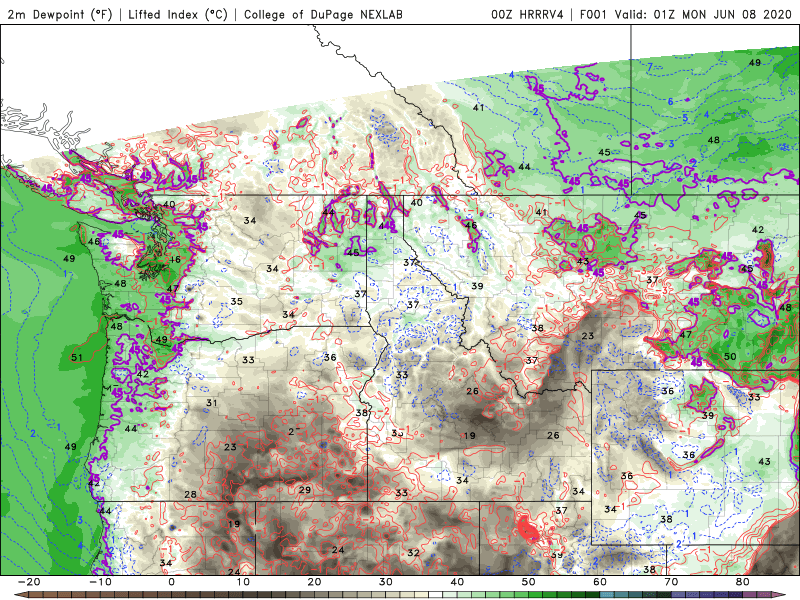The width and height of the screenshot is (800, 600).
Task: Select the -10 label on the color scale
Action: click(x=100, y=582)
